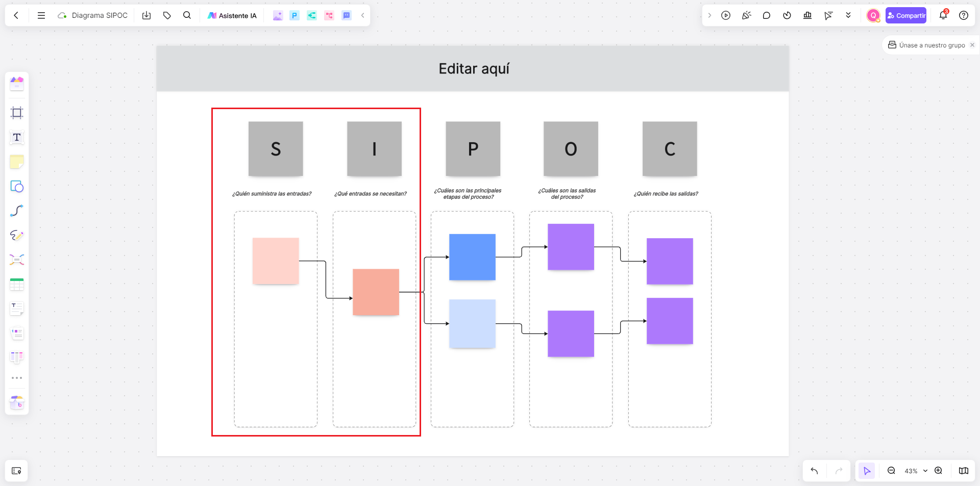Toggle the cursor select mode
Viewport: 980px width, 486px height.
(867, 471)
